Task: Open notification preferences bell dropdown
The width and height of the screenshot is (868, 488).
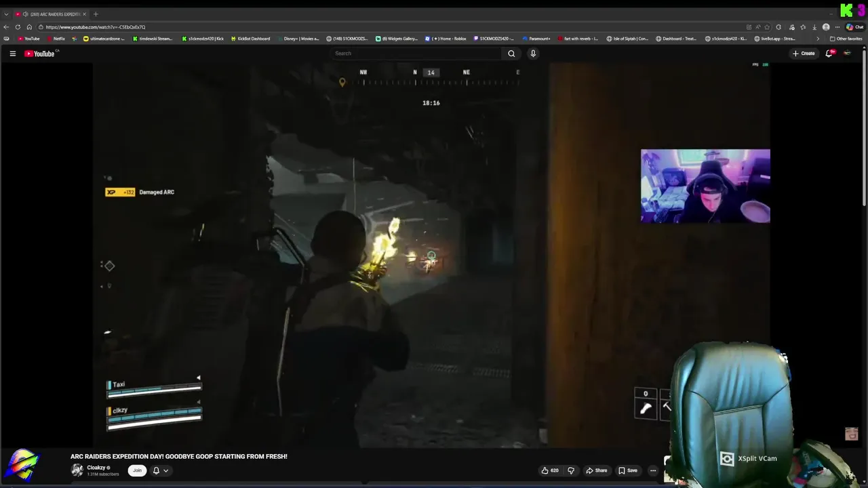Action: (160, 470)
